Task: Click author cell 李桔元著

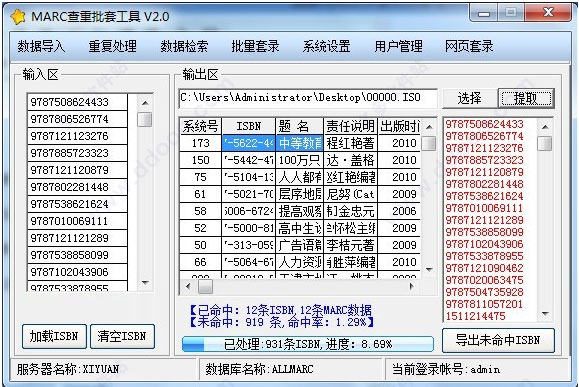Action: point(350,245)
